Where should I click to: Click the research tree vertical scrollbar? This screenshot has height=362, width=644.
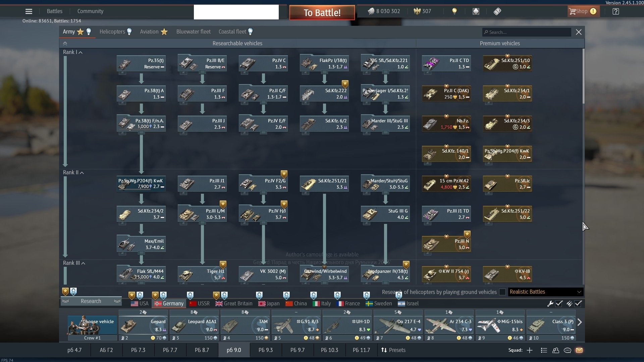tap(584, 76)
